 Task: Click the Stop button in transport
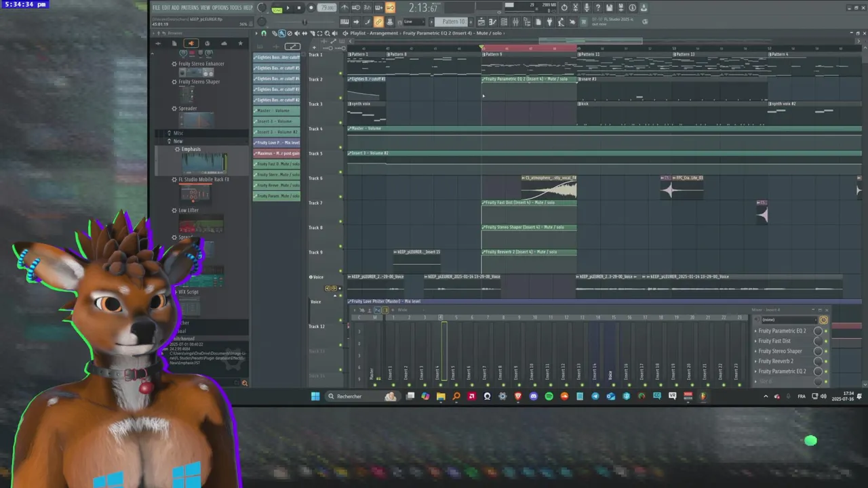click(299, 8)
